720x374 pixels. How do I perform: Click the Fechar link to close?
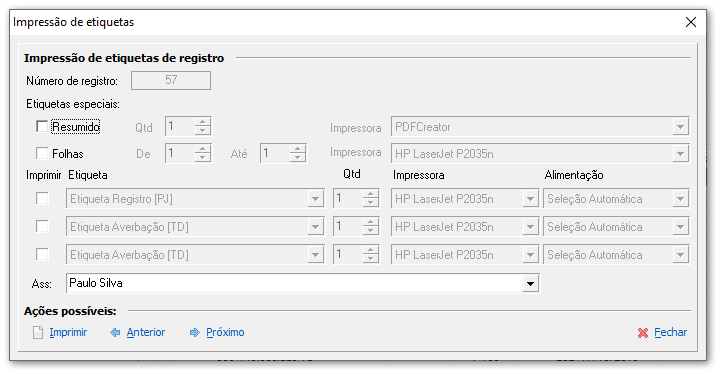(x=670, y=333)
